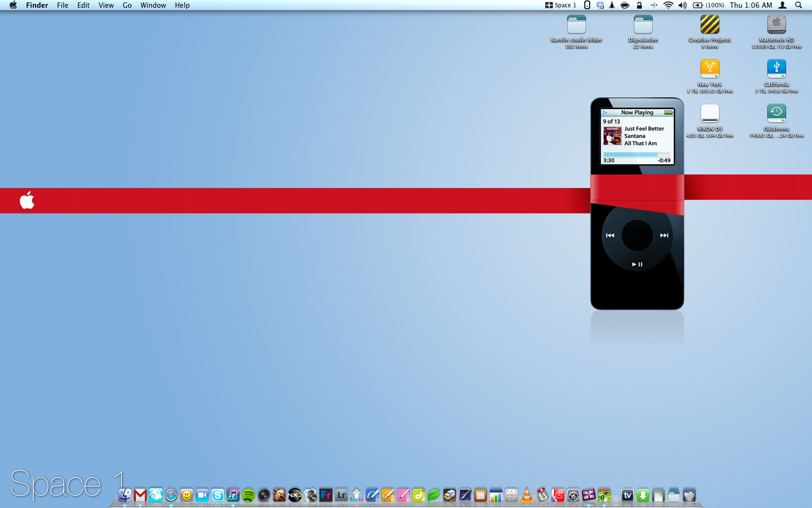This screenshot has width=812, height=508.
Task: Click the Santana album artwork thumbnail
Action: click(x=612, y=136)
